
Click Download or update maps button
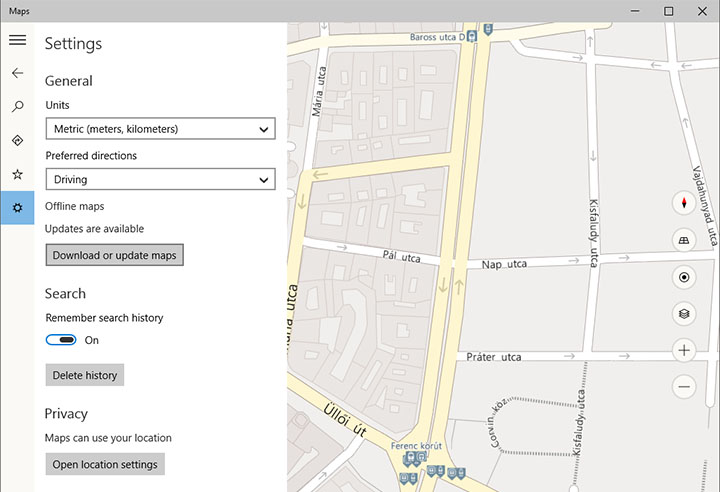(114, 255)
